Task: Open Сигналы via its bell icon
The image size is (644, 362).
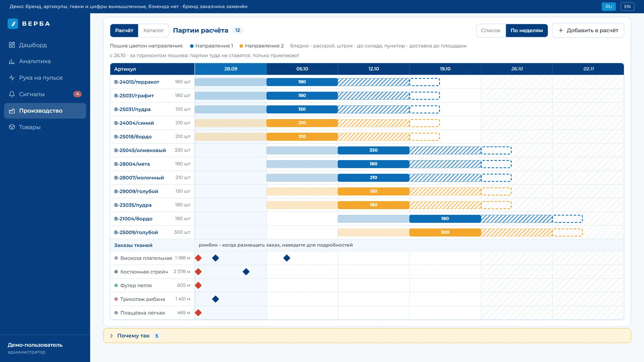Action: (12, 94)
